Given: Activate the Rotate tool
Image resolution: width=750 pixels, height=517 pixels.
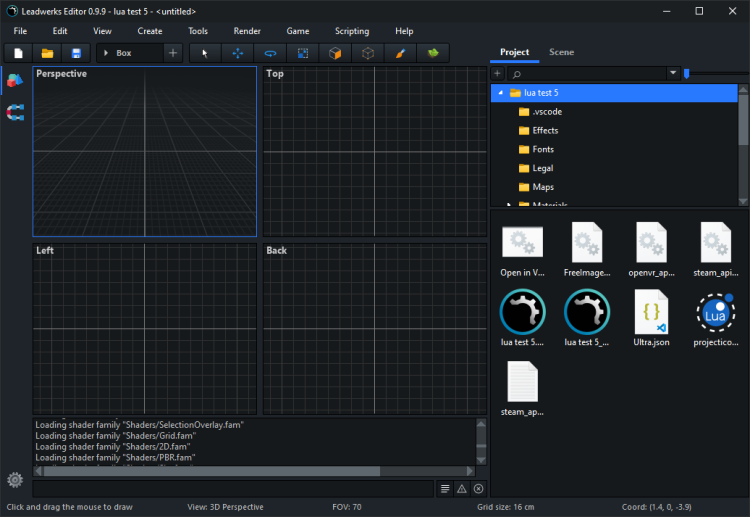Looking at the screenshot, I should 270,53.
